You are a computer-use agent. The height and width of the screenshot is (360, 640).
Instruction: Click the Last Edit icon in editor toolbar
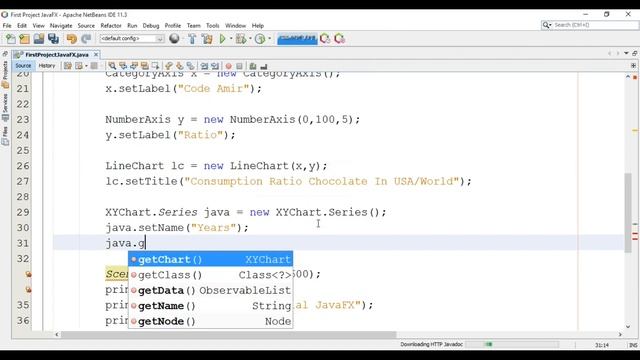click(x=68, y=66)
